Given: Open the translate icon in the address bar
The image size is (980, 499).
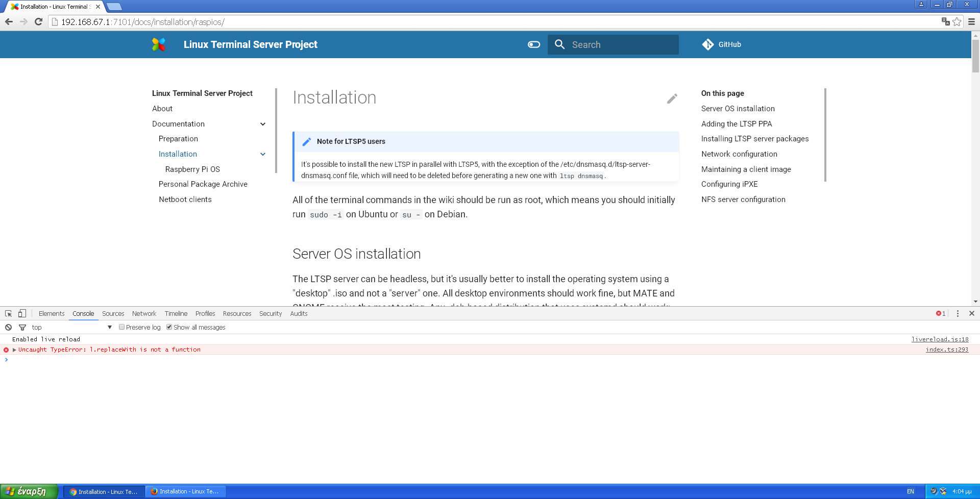Looking at the screenshot, I should tap(945, 22).
